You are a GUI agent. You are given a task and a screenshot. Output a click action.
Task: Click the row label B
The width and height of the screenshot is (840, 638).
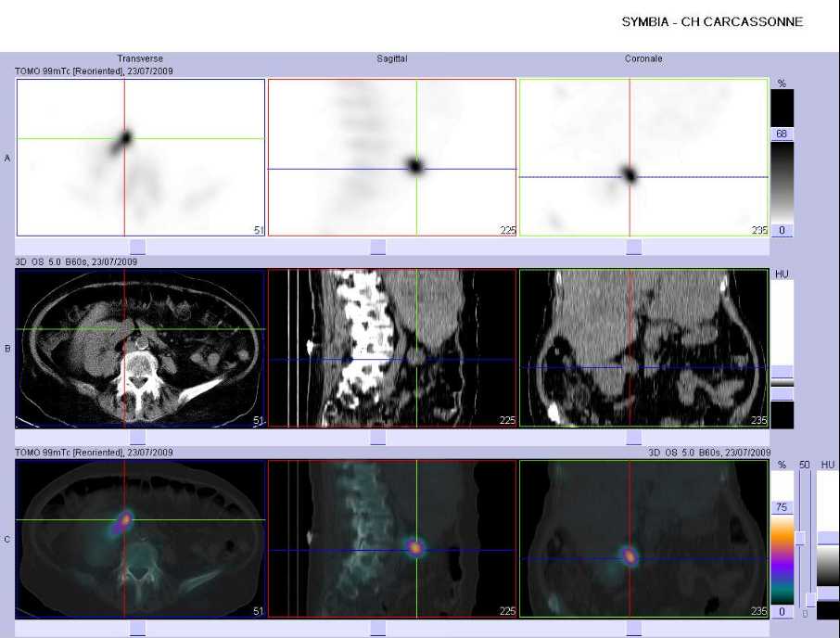(7, 349)
